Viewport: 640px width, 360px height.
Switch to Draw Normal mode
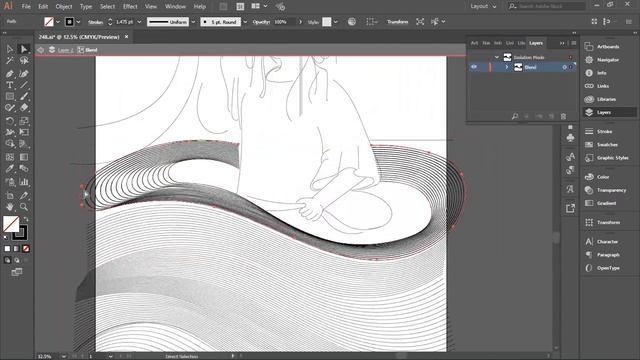pos(7,260)
